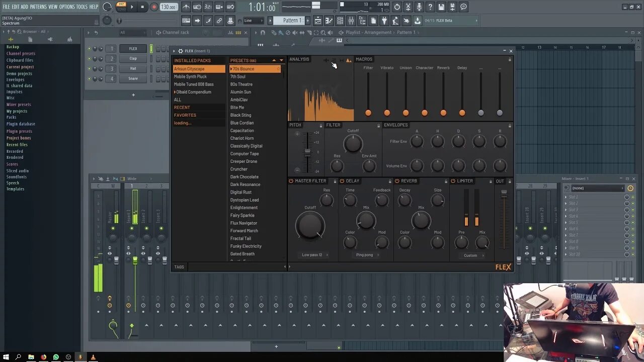644x362 pixels.
Task: Open the Ping pong delay mode dropdown
Action: (x=367, y=255)
